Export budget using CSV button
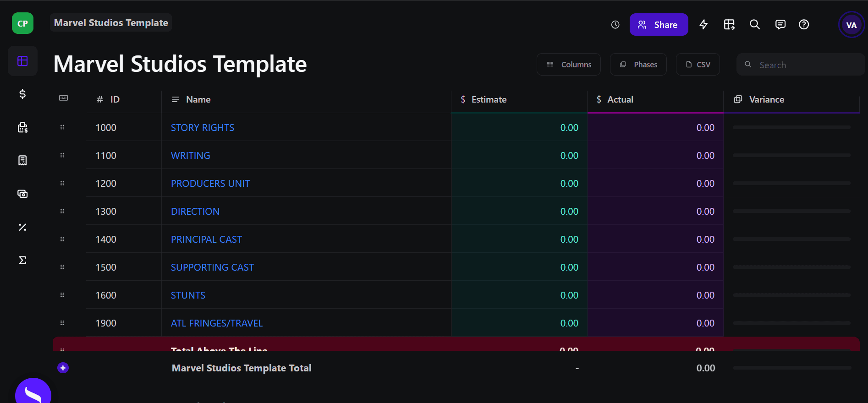868x403 pixels. 698,65
